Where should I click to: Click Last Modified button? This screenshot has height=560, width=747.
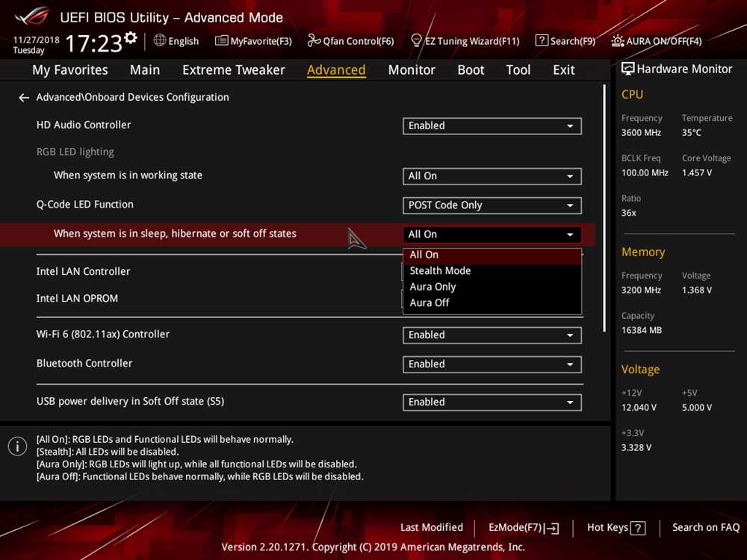click(432, 528)
